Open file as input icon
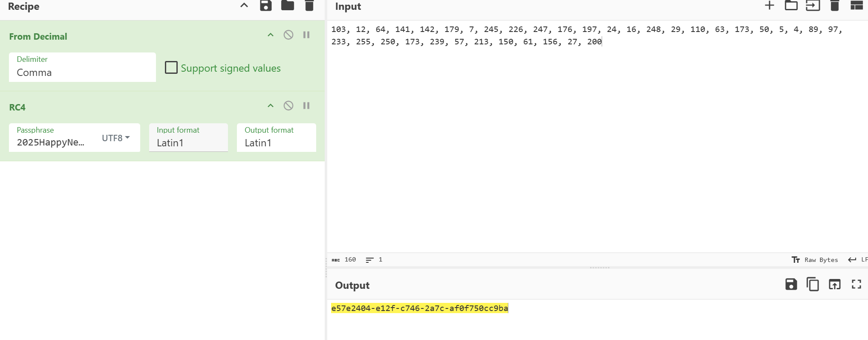868x340 pixels. pyautogui.click(x=813, y=6)
